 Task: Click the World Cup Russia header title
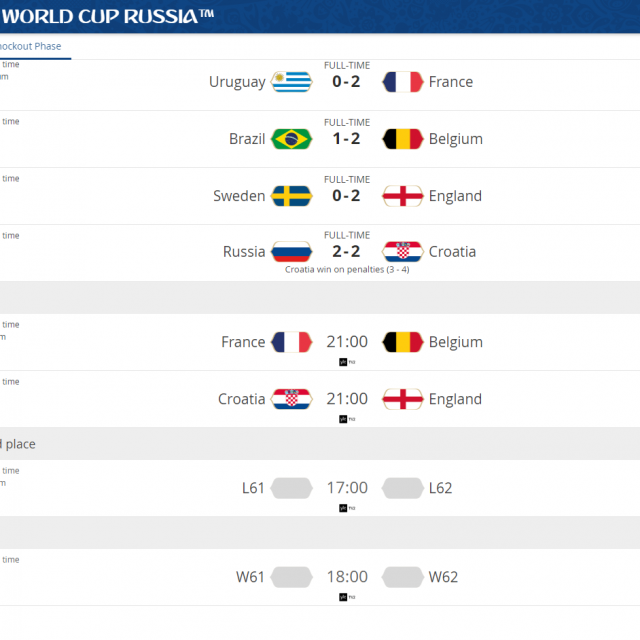tap(108, 15)
